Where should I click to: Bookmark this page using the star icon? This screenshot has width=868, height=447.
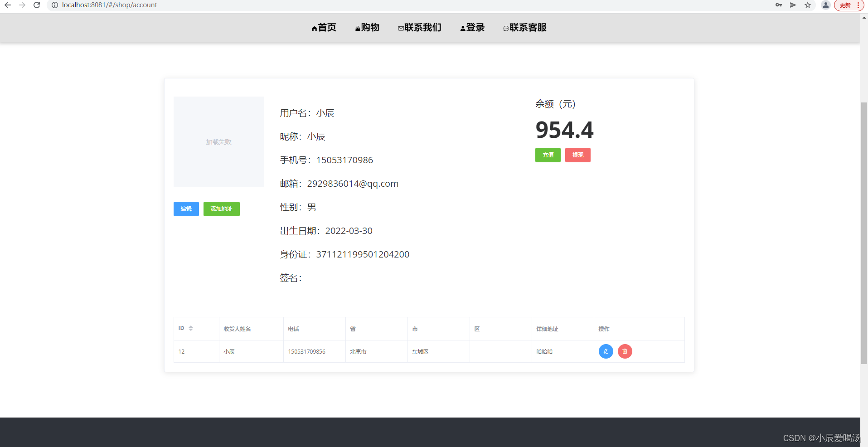pyautogui.click(x=808, y=5)
